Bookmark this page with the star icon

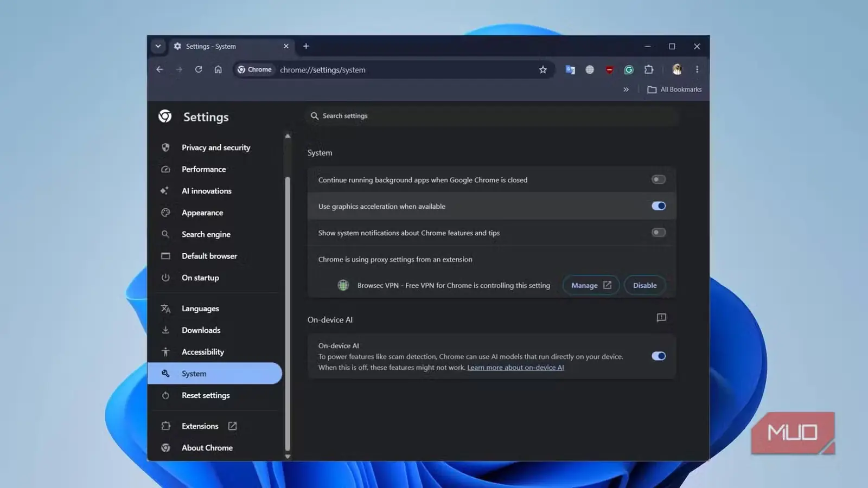[543, 69]
